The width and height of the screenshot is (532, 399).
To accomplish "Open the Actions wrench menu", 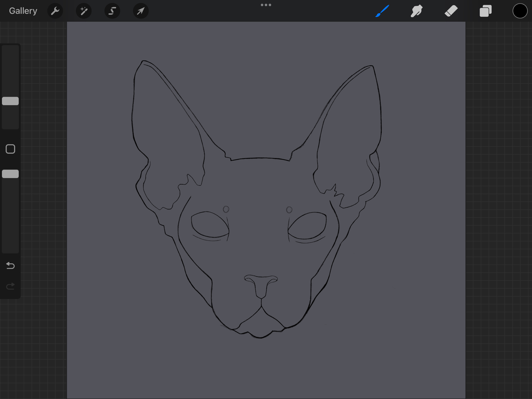I will click(x=55, y=11).
